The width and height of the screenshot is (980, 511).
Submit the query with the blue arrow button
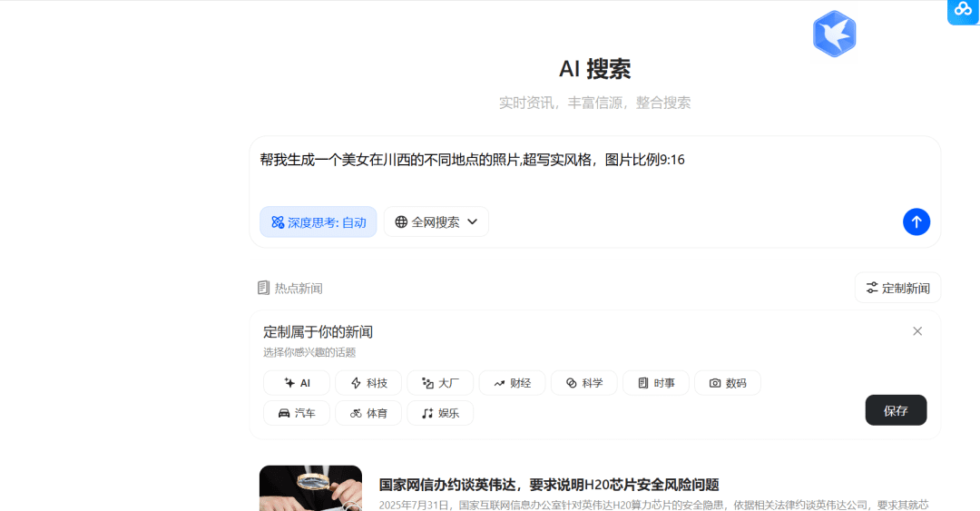click(x=916, y=222)
